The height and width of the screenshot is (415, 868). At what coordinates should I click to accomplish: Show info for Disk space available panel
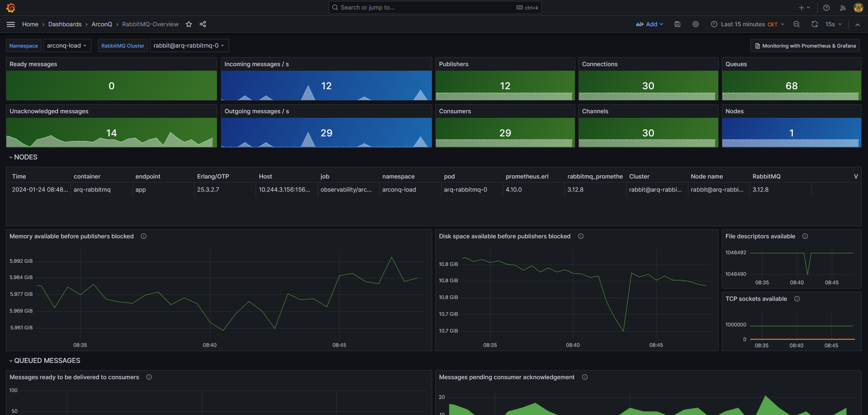581,236
